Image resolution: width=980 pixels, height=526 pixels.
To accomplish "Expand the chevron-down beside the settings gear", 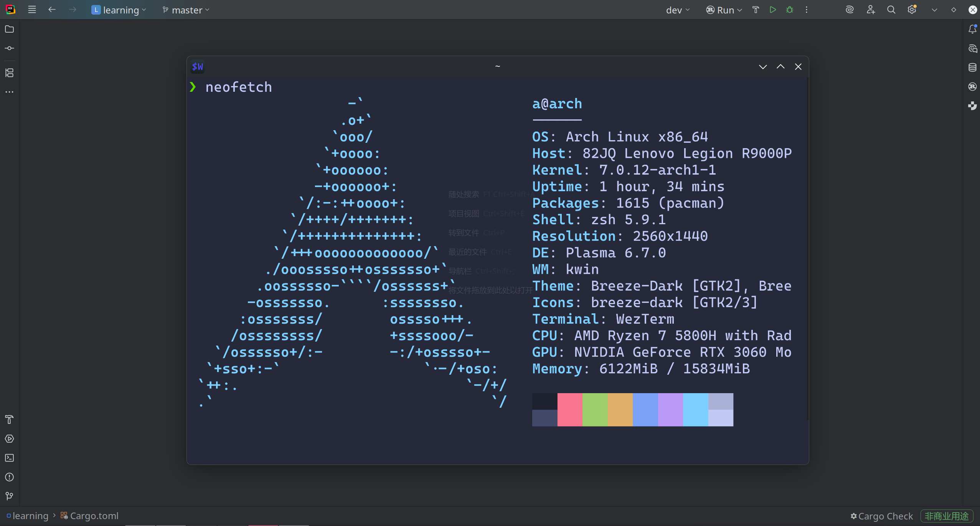I will pos(934,10).
